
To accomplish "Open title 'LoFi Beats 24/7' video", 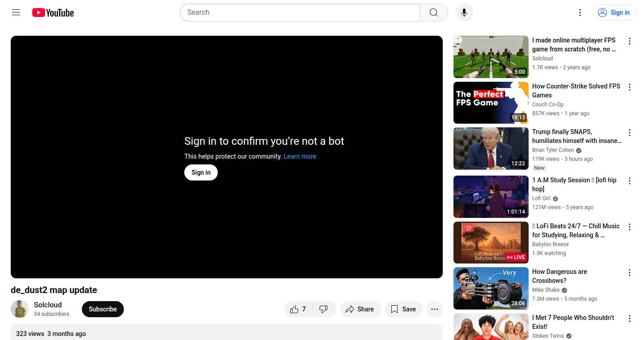I will (x=576, y=231).
